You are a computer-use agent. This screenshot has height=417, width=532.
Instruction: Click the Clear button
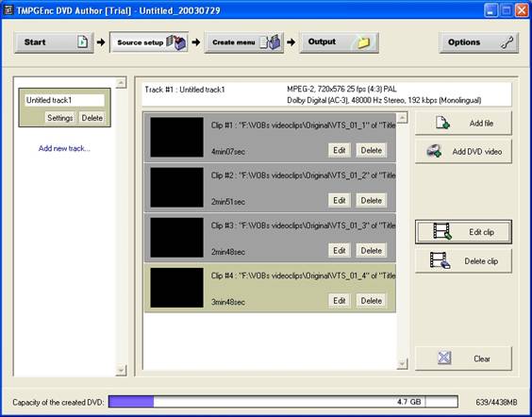coord(463,359)
